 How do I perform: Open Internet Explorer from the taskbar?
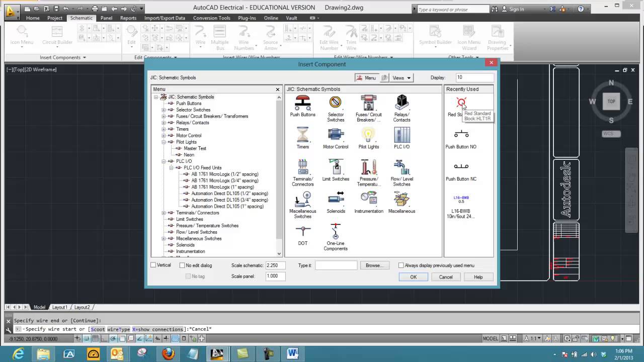[18, 354]
